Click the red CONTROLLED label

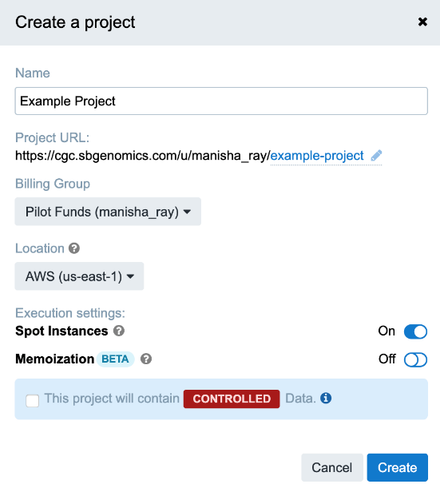pos(231,399)
